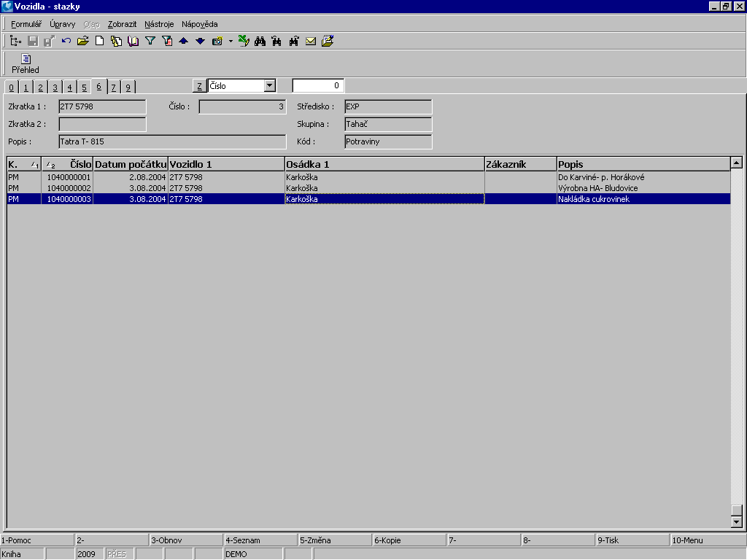Click the empty Zkratka 2 field
The width and height of the screenshot is (747, 560).
pos(102,124)
